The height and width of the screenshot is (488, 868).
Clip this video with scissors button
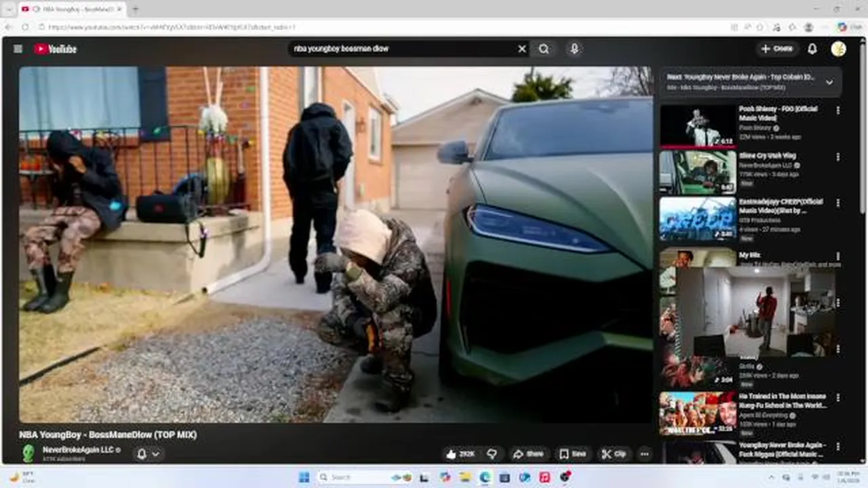[614, 454]
